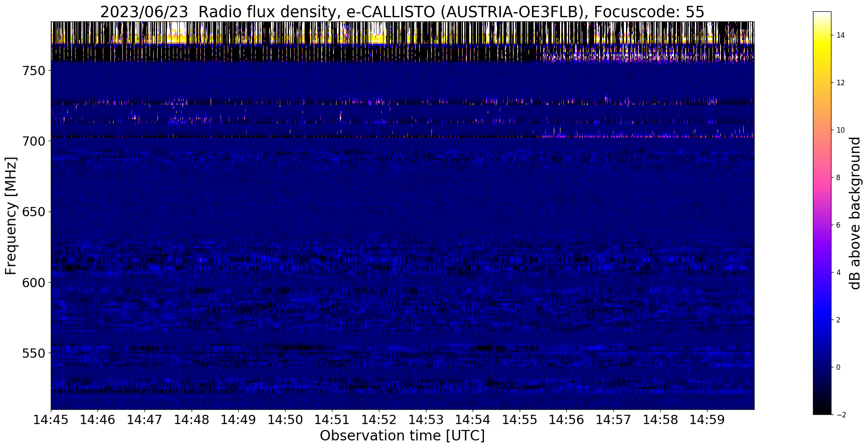Click the 14:51 time tick label

(x=332, y=419)
